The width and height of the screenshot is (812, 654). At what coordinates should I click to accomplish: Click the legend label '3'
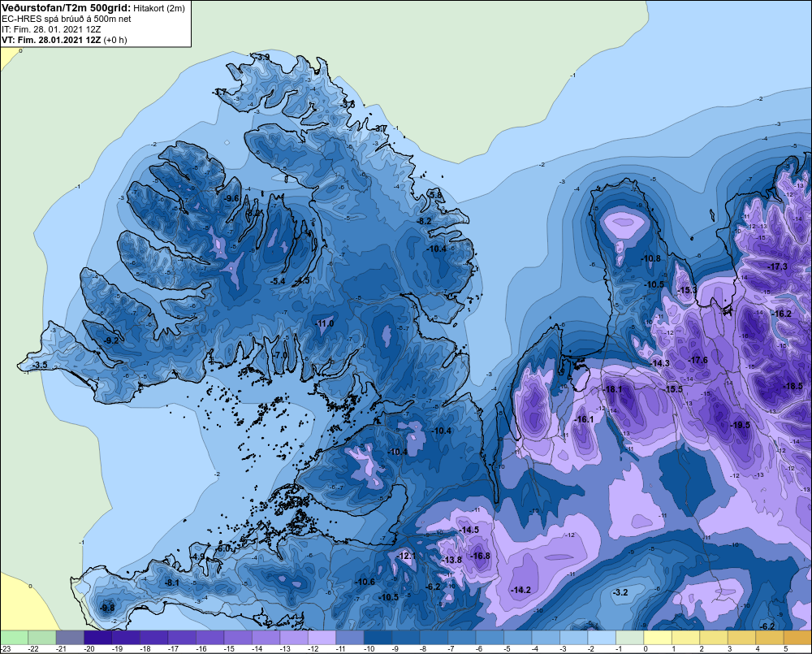click(730, 649)
